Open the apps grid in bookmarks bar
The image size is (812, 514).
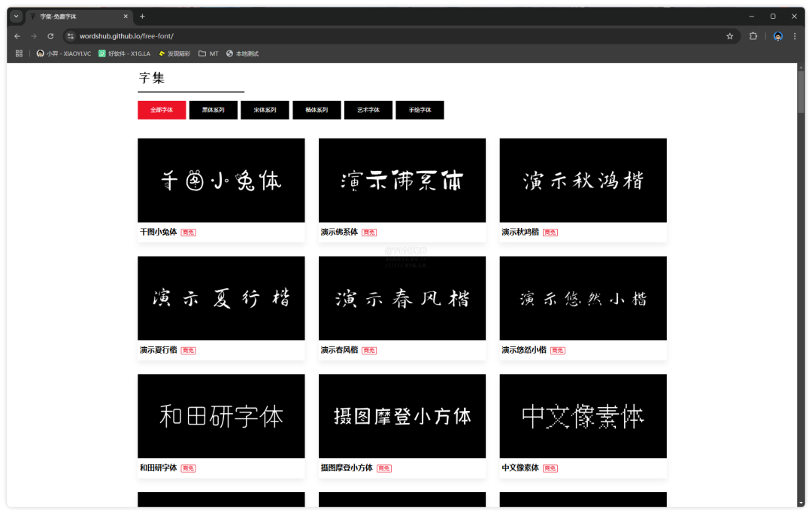[x=20, y=53]
